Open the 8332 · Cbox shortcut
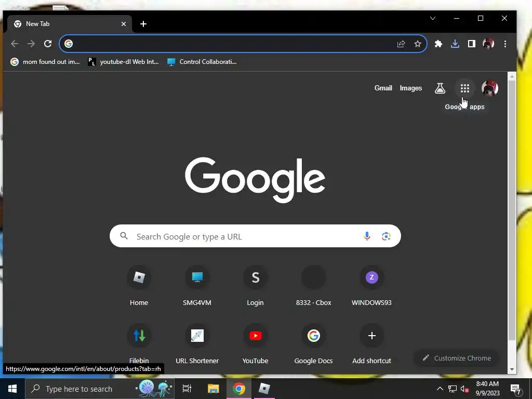532x399 pixels. pyautogui.click(x=313, y=286)
